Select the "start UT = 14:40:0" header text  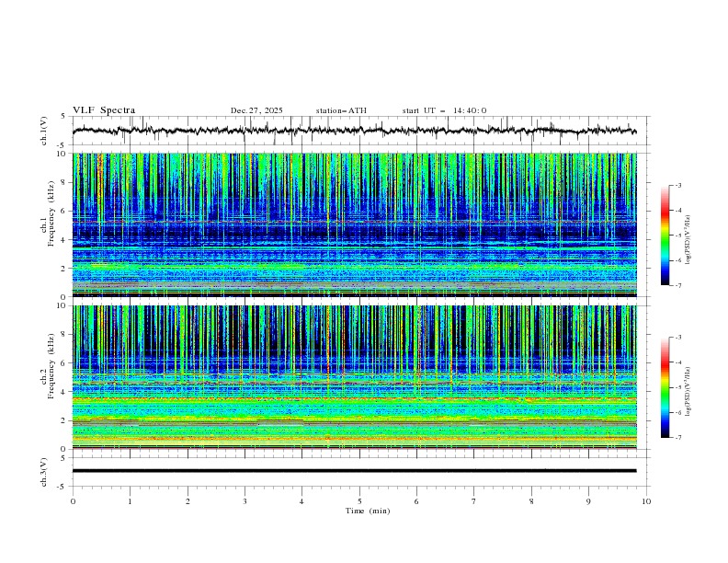[x=444, y=110]
